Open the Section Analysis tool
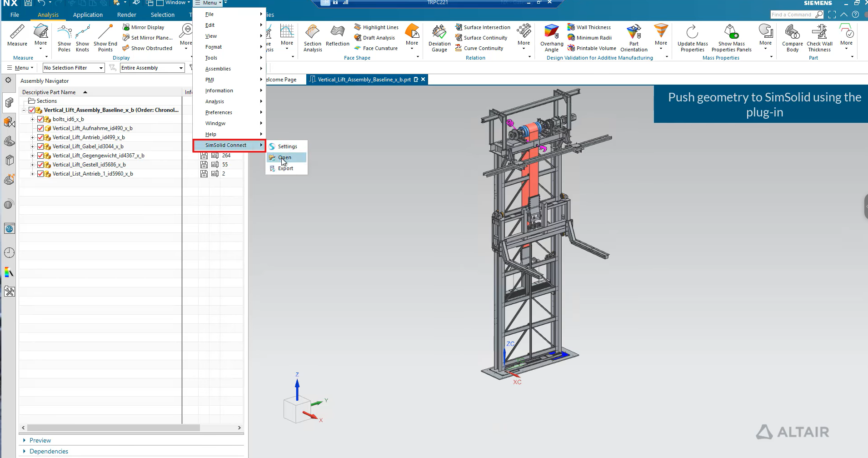 (x=313, y=33)
